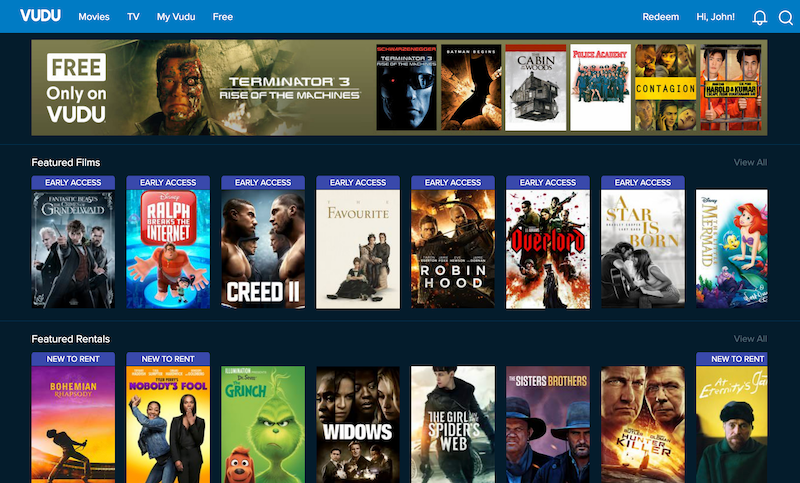Click the Featured Films section heading
This screenshot has height=483, width=800.
click(66, 162)
